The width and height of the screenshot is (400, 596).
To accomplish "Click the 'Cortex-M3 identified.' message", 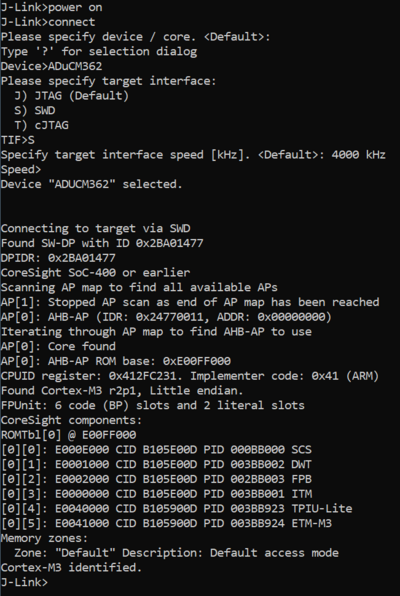I will pyautogui.click(x=71, y=567).
